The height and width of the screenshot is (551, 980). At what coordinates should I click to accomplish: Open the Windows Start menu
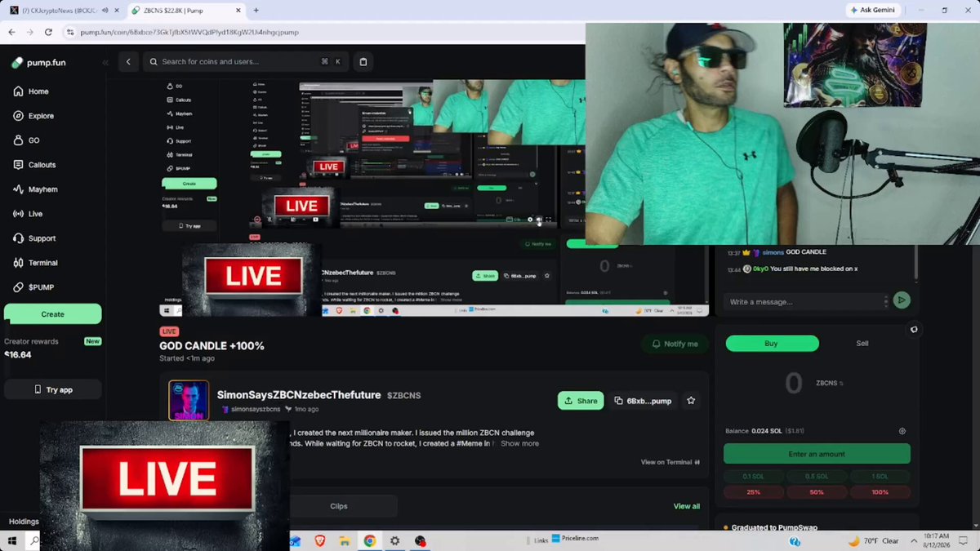pyautogui.click(x=13, y=540)
